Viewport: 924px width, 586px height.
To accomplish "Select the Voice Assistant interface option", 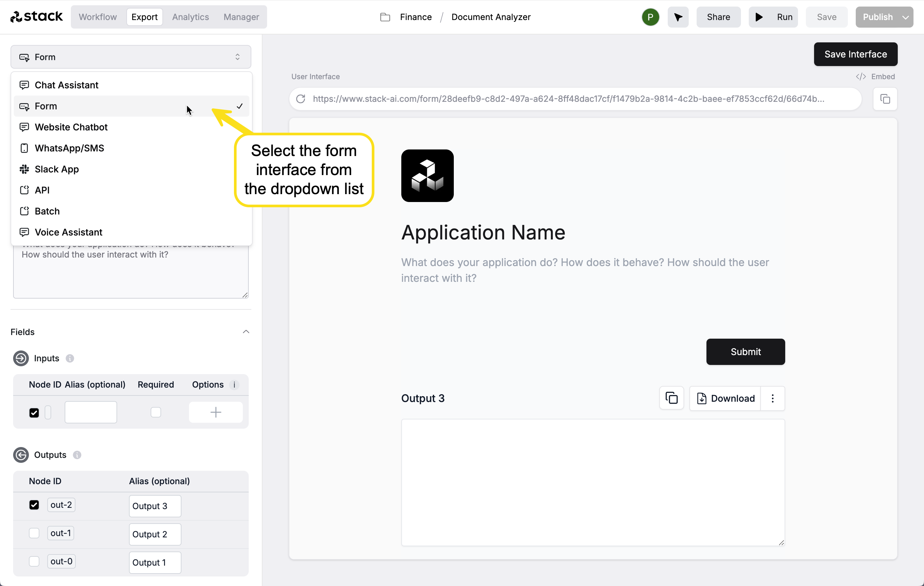I will click(68, 232).
